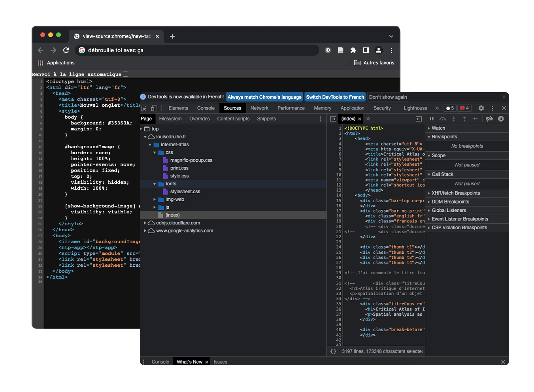
Task: Open the Pinterest extension icon
Action: pos(328,50)
